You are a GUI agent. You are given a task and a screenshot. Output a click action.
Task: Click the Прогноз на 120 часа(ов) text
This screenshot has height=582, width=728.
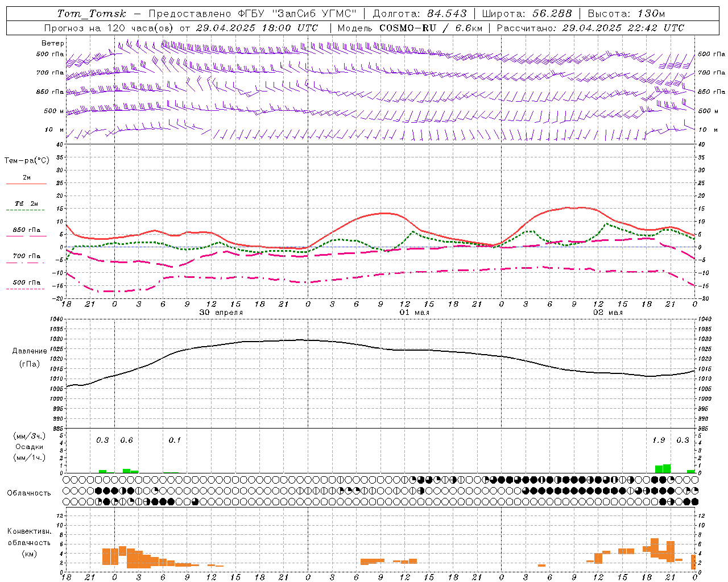pyautogui.click(x=109, y=28)
